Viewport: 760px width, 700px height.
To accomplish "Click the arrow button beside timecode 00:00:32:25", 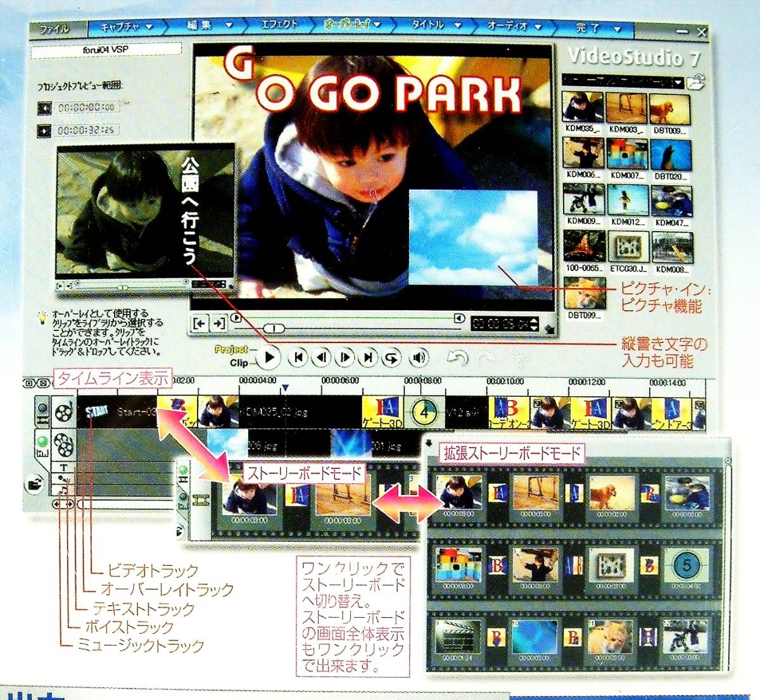I will [x=44, y=130].
